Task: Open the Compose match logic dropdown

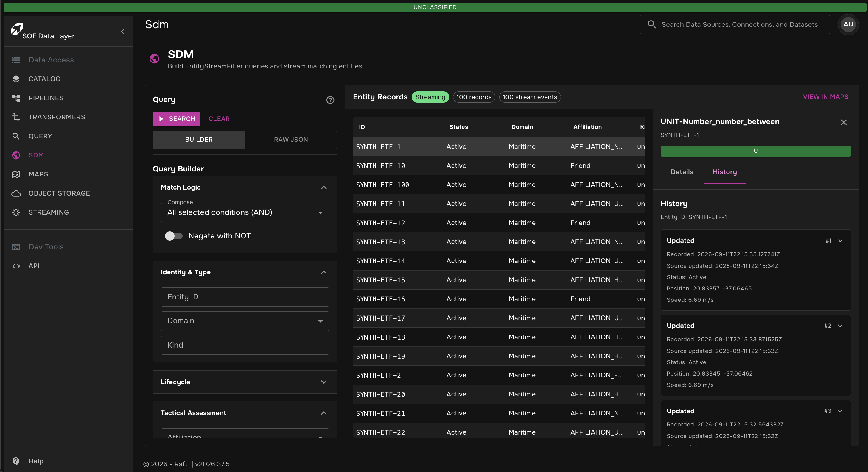Action: [x=245, y=212]
